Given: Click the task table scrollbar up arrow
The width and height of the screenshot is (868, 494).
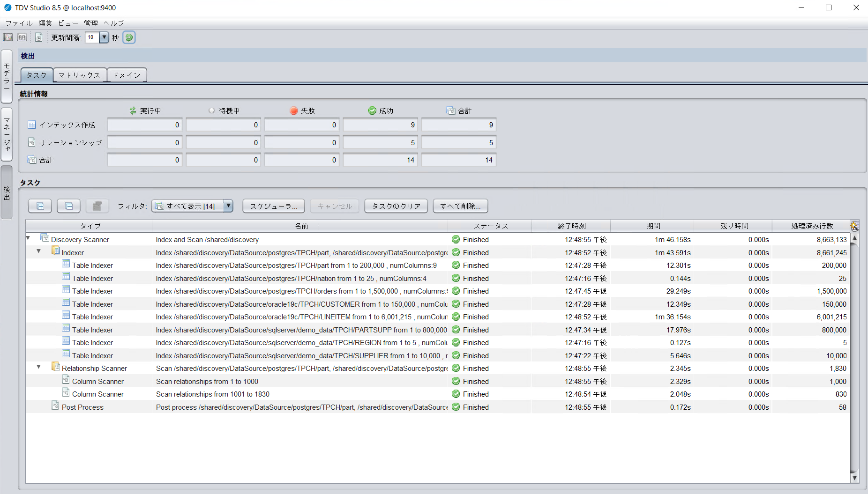Looking at the screenshot, I should click(855, 238).
